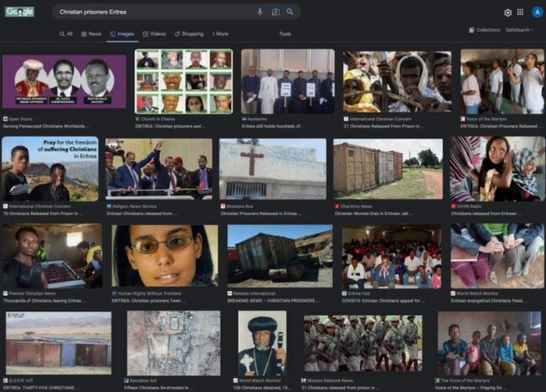This screenshot has width=546, height=392.
Task: Open the Google apps grid
Action: click(520, 13)
